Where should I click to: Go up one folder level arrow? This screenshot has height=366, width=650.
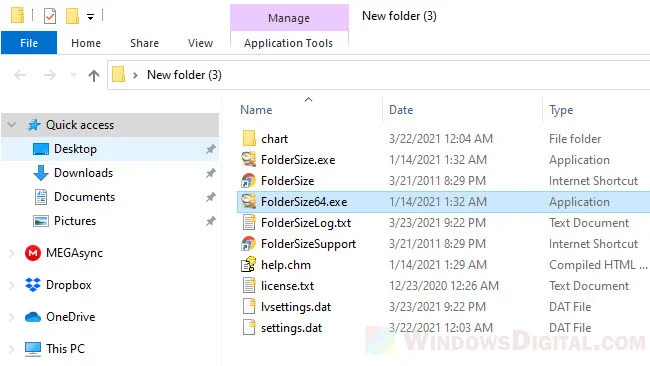tap(94, 75)
